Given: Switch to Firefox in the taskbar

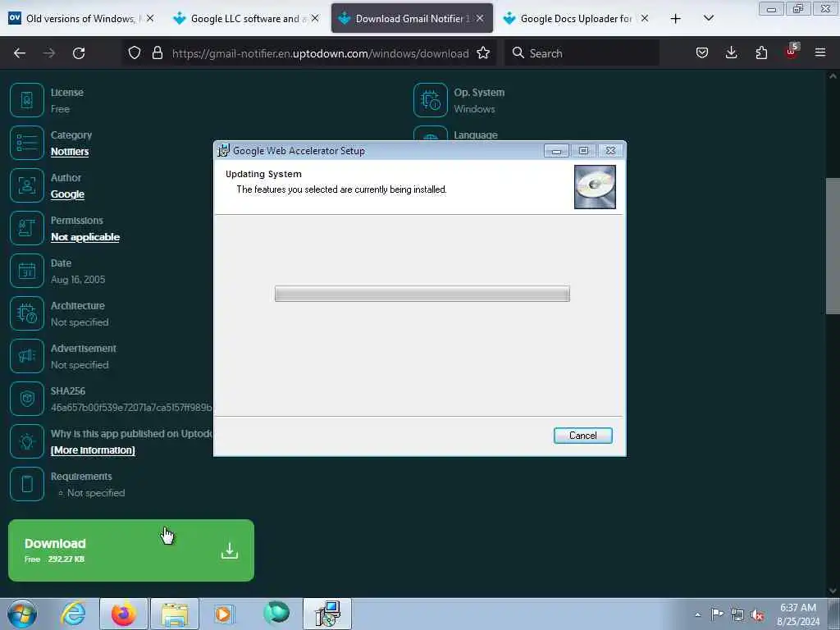Looking at the screenshot, I should 124,614.
